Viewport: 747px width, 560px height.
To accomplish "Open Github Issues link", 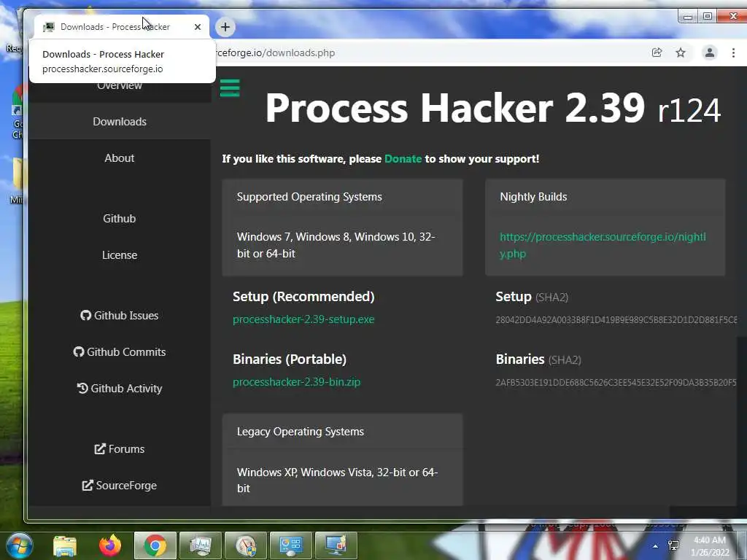I will coord(119,315).
